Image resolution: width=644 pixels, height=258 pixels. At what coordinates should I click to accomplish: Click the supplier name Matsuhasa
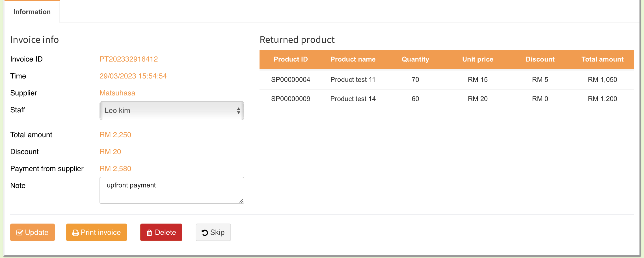117,93
